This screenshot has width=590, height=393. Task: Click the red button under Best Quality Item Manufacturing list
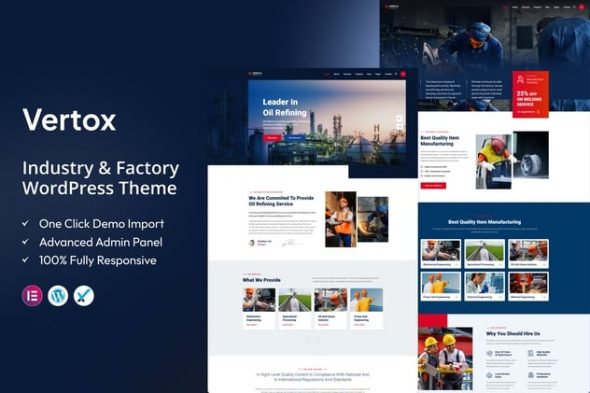[x=433, y=186]
